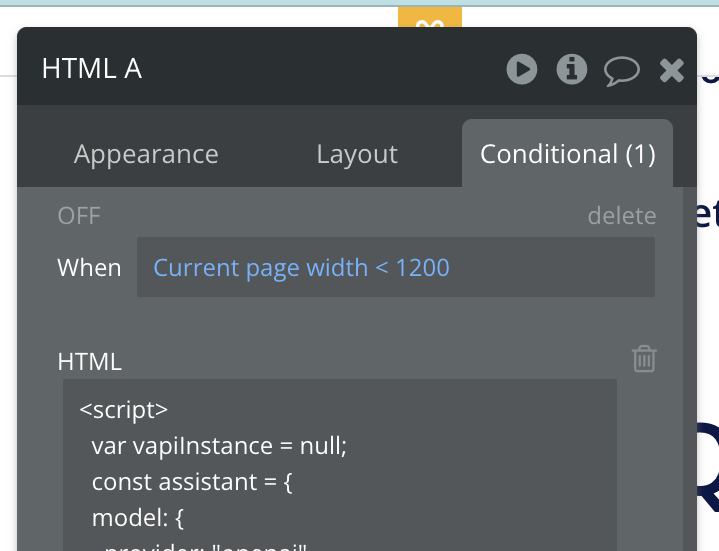The width and height of the screenshot is (719, 551).
Task: Click the 'model: {' code line
Action: (x=136, y=517)
